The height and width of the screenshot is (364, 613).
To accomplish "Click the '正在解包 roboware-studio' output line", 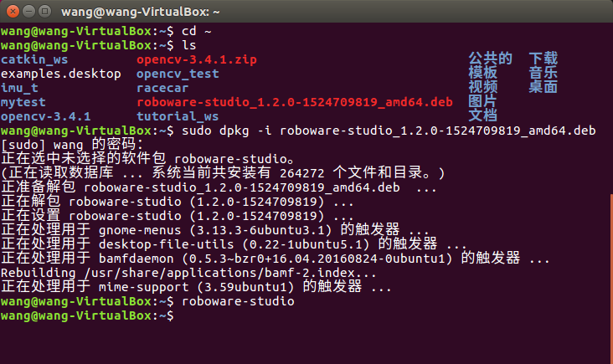I will 178,202.
